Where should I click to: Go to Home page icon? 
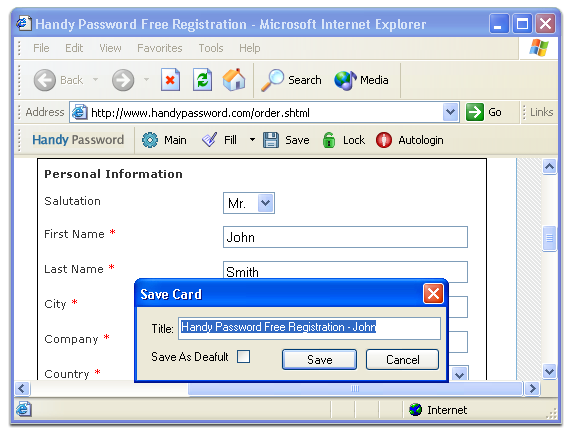click(234, 79)
